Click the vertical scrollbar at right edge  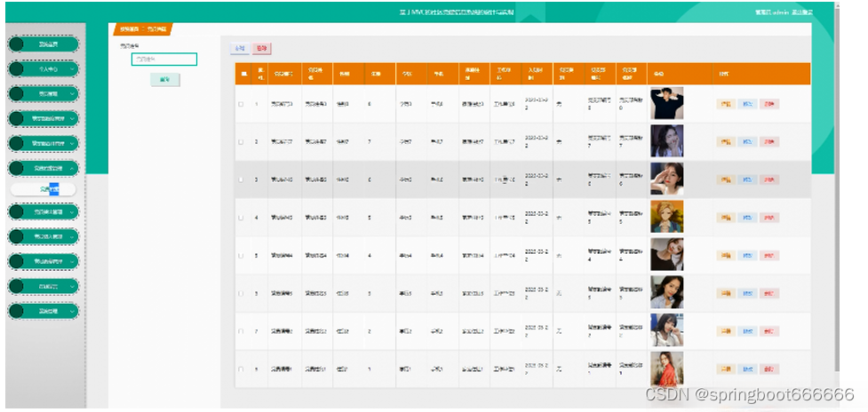(x=837, y=188)
